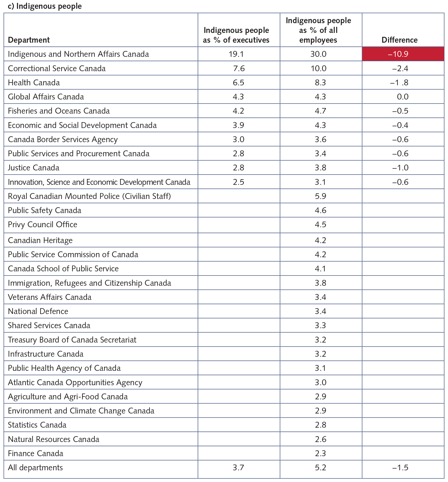Select the 'Department' column header

29,40
